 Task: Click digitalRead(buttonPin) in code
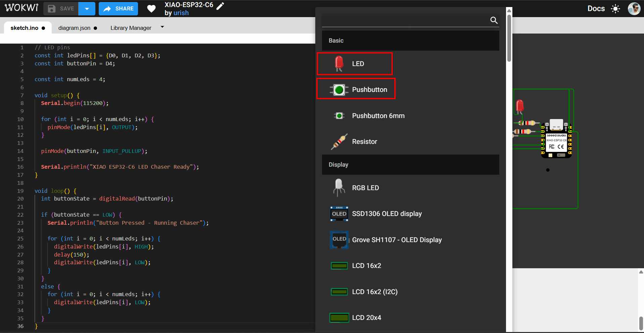coord(136,199)
